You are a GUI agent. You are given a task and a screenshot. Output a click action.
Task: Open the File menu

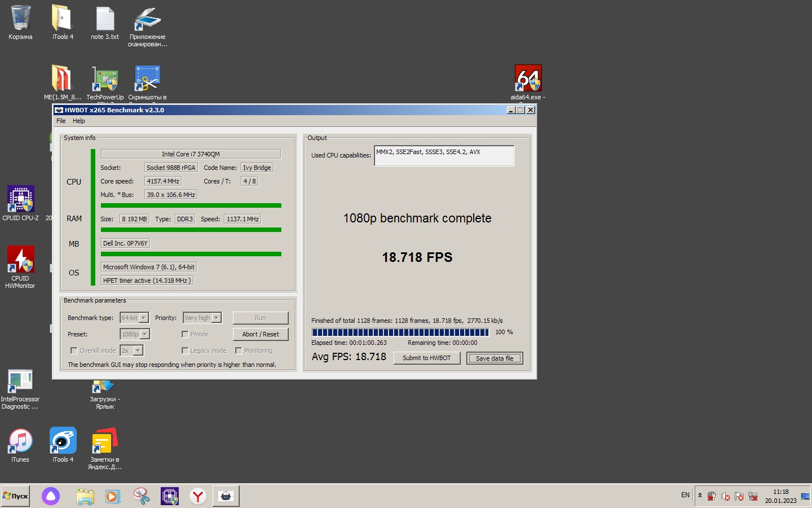pos(61,121)
